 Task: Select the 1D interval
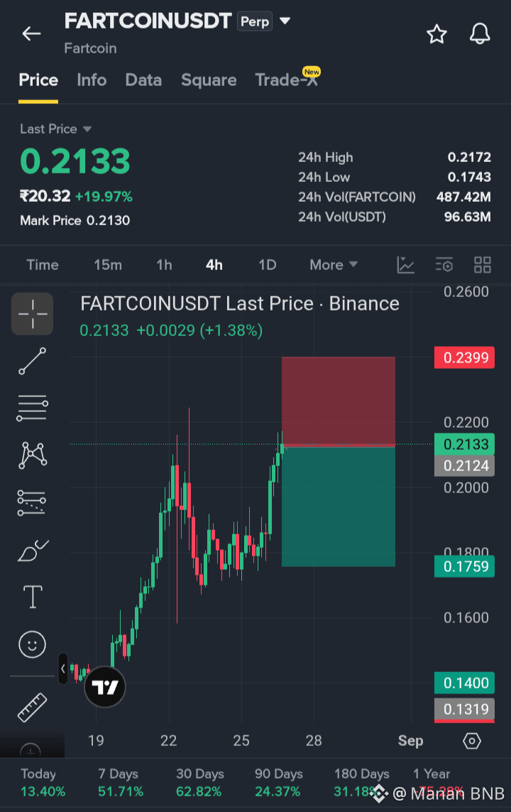(268, 265)
